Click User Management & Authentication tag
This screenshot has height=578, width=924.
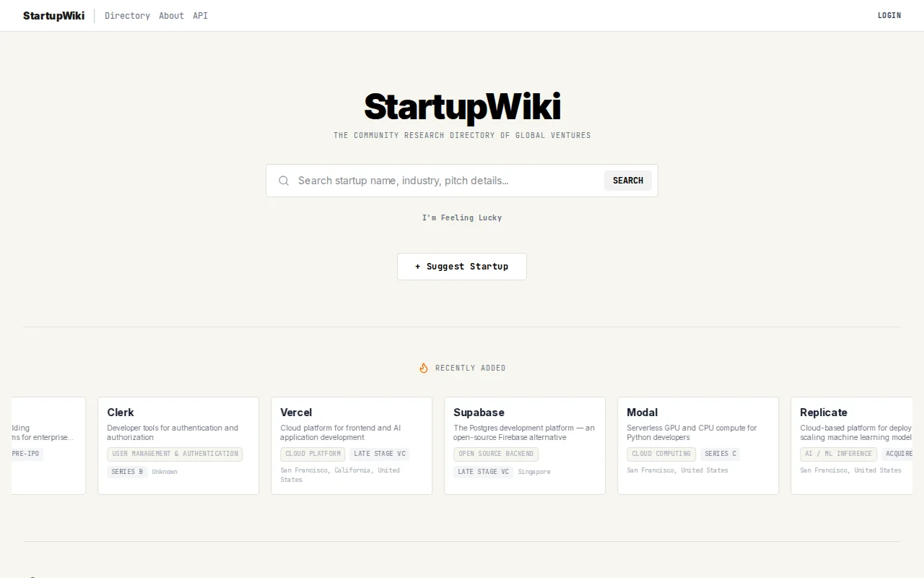(175, 454)
